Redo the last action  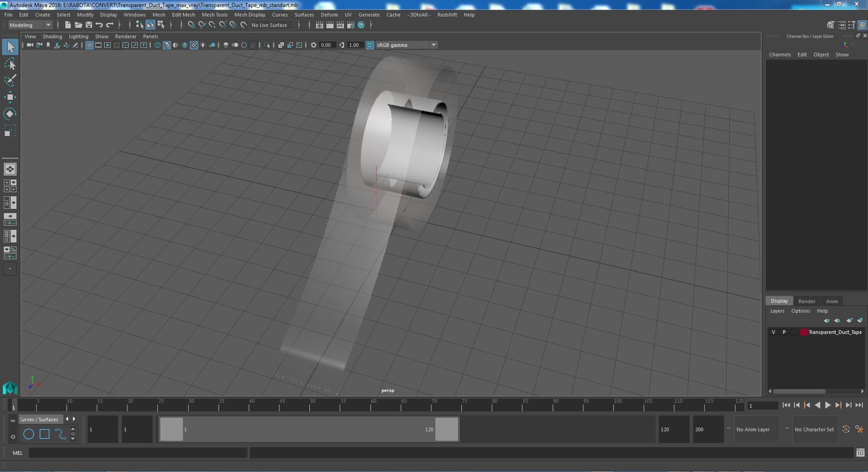pos(109,25)
